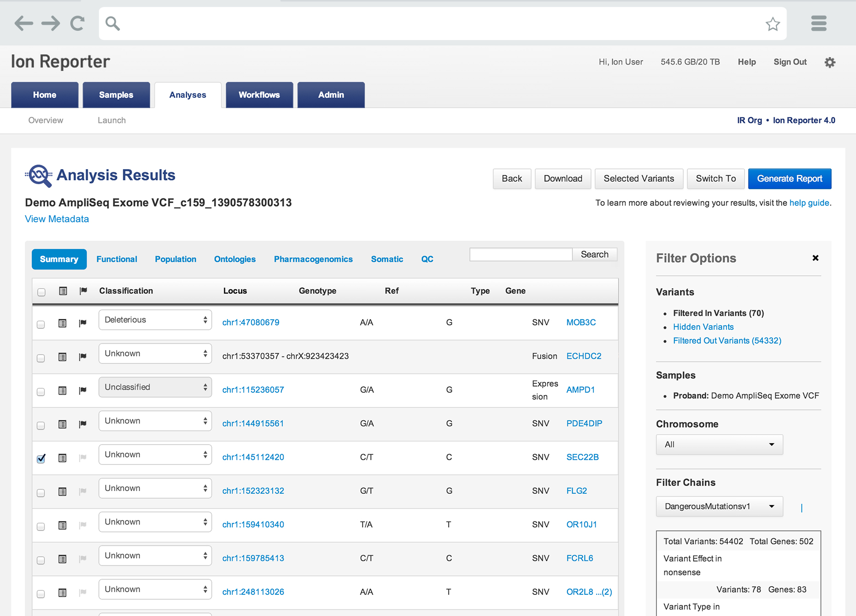Toggle flag on AMPD1 row
The width and height of the screenshot is (856, 616).
click(83, 390)
